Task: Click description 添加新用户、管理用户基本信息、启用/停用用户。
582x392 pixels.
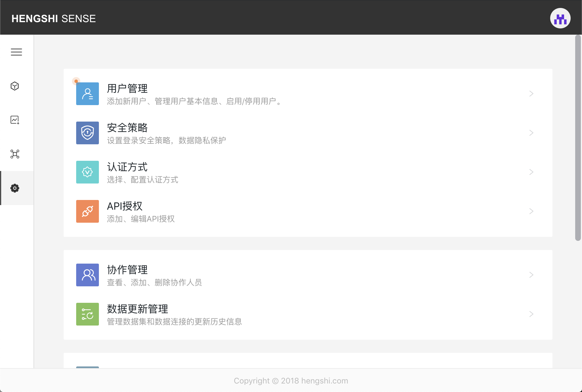Action: click(195, 101)
